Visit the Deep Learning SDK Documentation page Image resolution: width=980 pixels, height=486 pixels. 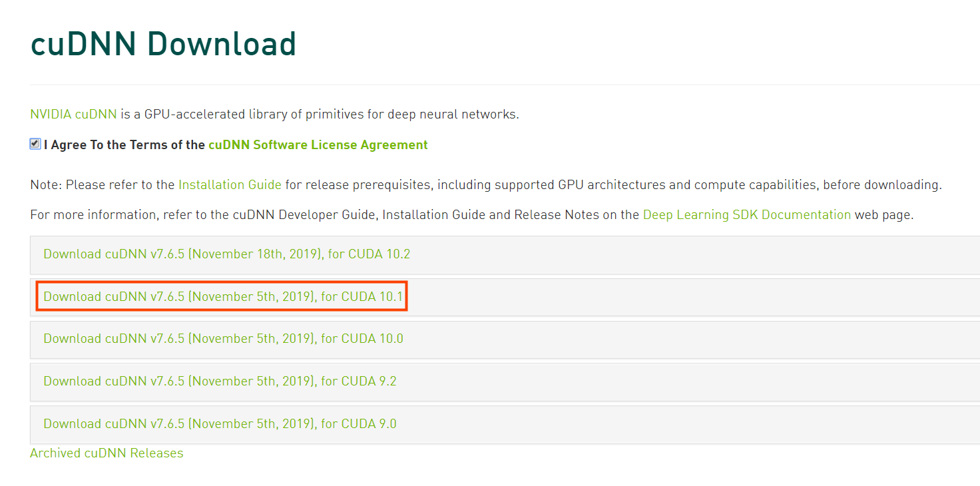[x=746, y=214]
